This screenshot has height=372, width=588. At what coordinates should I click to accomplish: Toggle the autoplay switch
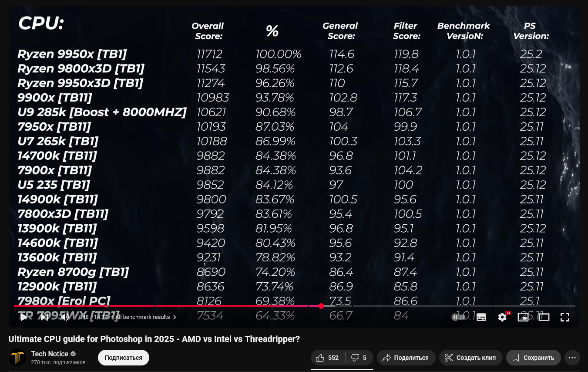(x=458, y=317)
